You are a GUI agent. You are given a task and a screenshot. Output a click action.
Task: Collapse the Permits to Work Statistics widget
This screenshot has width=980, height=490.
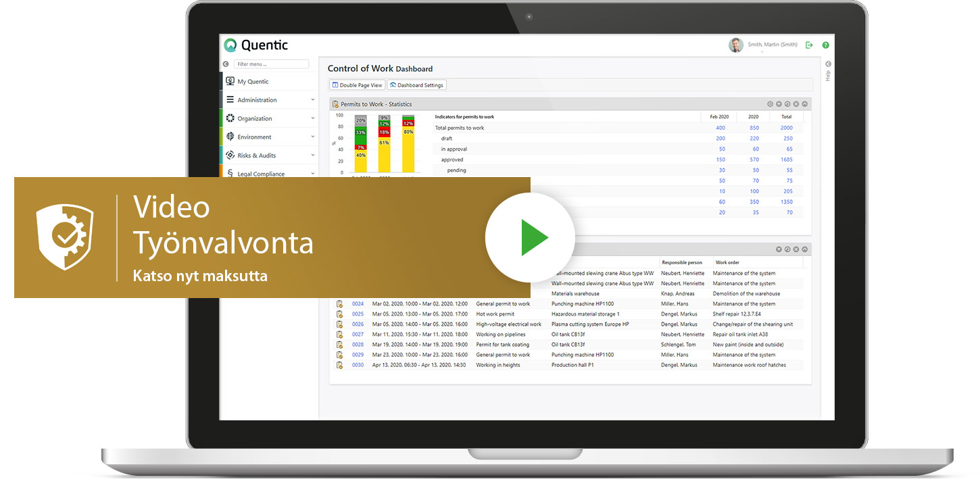coord(805,104)
